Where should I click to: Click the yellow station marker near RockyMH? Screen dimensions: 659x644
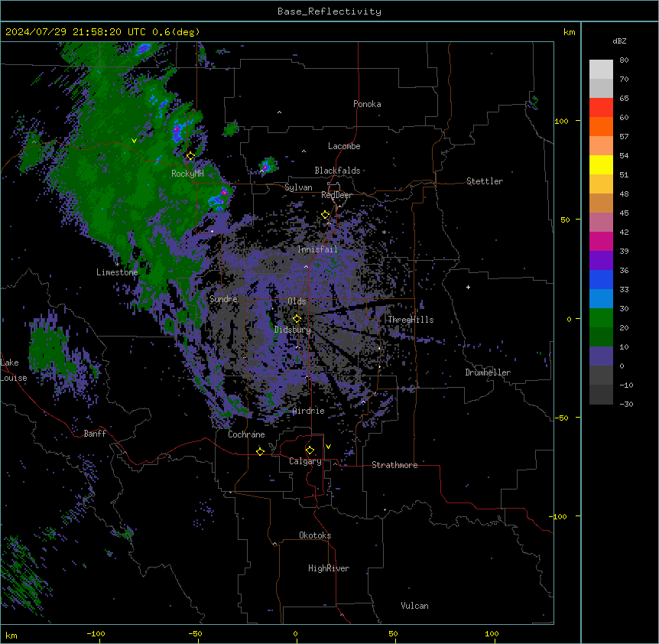tap(190, 156)
